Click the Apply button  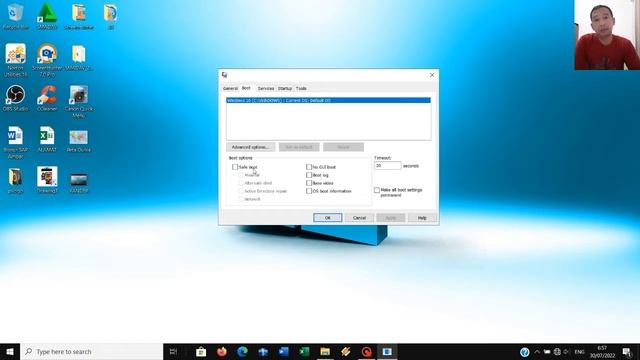coord(391,218)
